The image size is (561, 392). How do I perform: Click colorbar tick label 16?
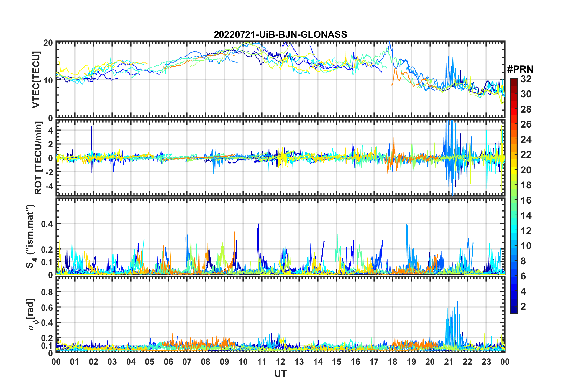526,200
